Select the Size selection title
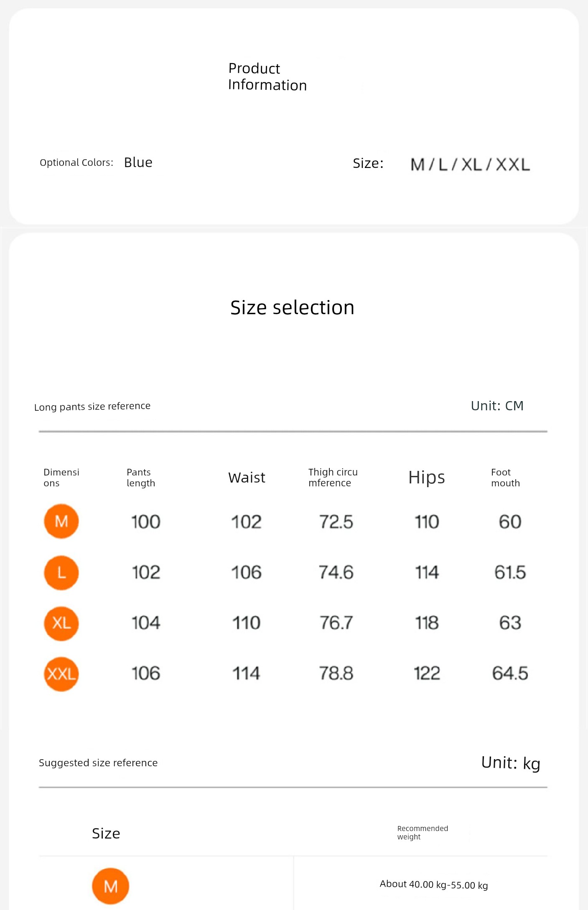 [292, 308]
